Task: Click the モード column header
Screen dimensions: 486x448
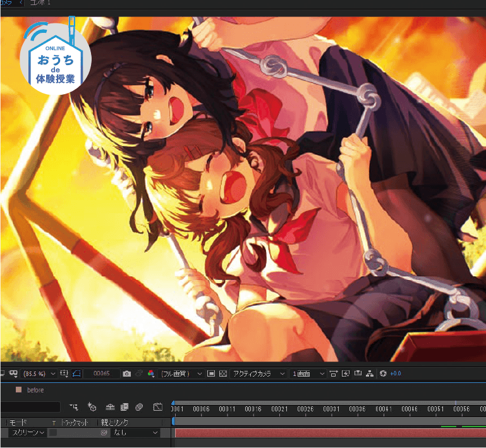Action: point(18,422)
